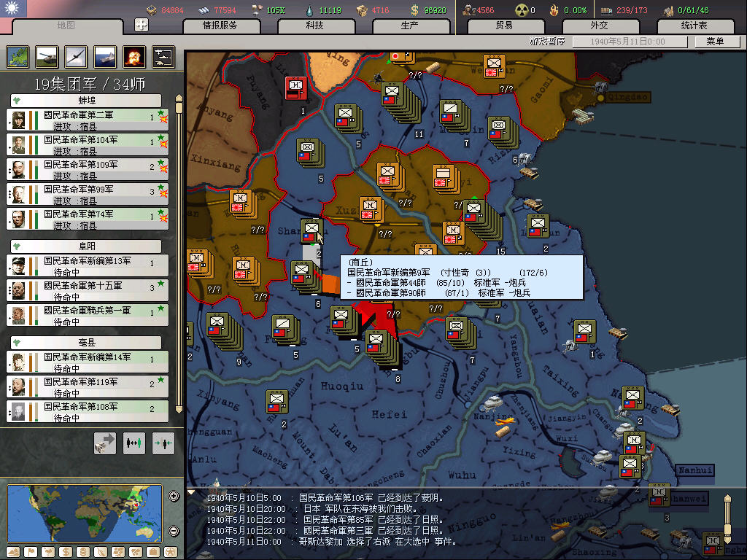
Task: Click the message log scrollbar up arrow
Action: pyautogui.click(x=727, y=498)
